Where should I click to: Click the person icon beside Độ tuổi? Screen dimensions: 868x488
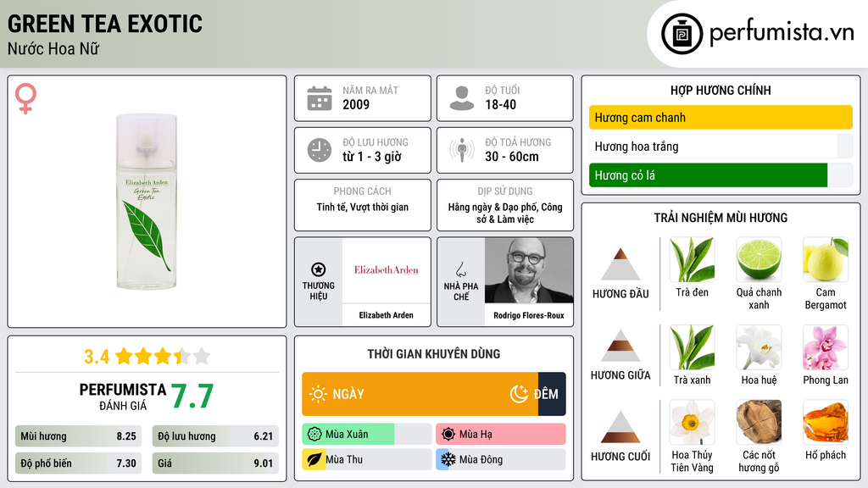[462, 98]
